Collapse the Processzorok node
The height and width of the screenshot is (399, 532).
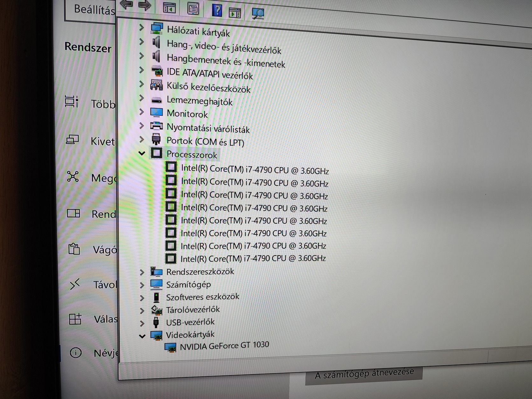142,153
